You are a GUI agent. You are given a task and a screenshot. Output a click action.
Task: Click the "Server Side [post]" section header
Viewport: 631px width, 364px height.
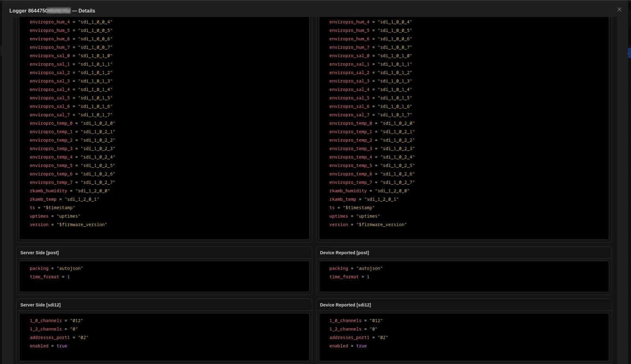point(39,253)
